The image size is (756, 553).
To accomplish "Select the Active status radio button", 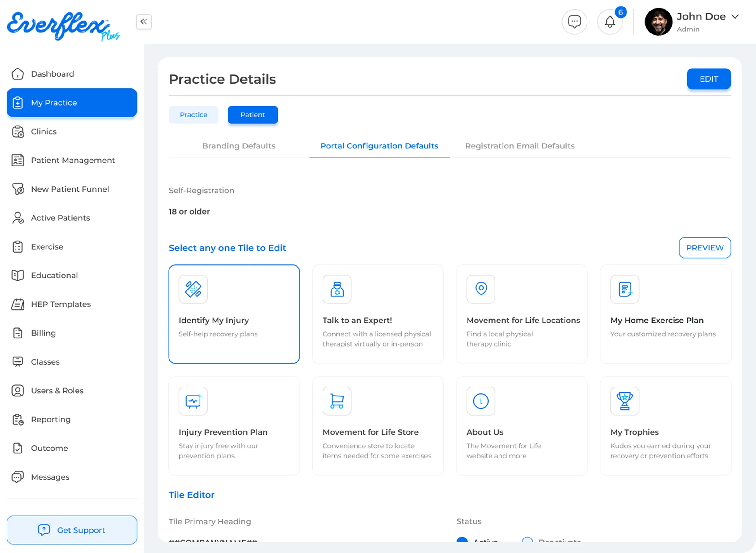I will (x=462, y=540).
